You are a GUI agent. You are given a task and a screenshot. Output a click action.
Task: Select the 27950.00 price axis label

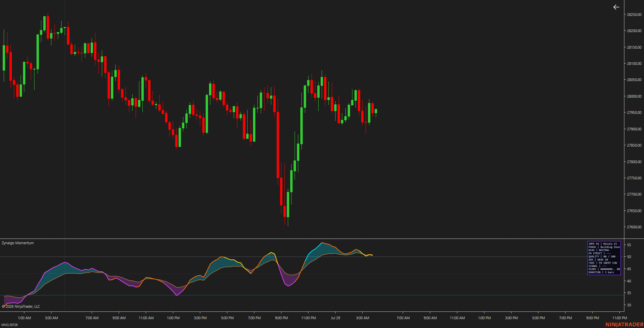[634, 112]
